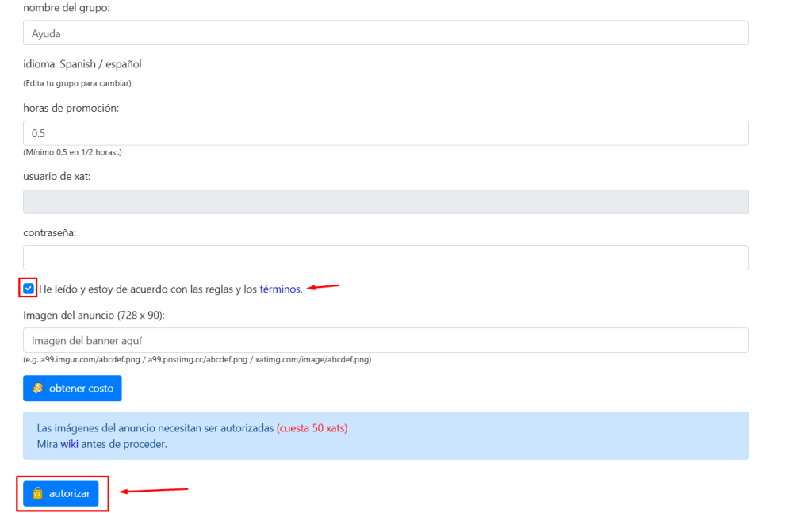This screenshot has width=812, height=513.
Task: Click the horas de promoción input
Action: 385,133
